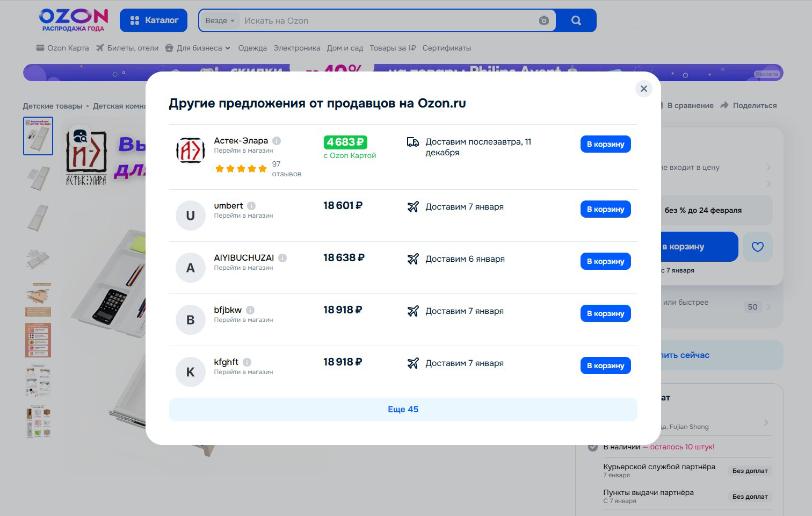
Task: Click the kfghft seller avatar
Action: click(x=191, y=372)
